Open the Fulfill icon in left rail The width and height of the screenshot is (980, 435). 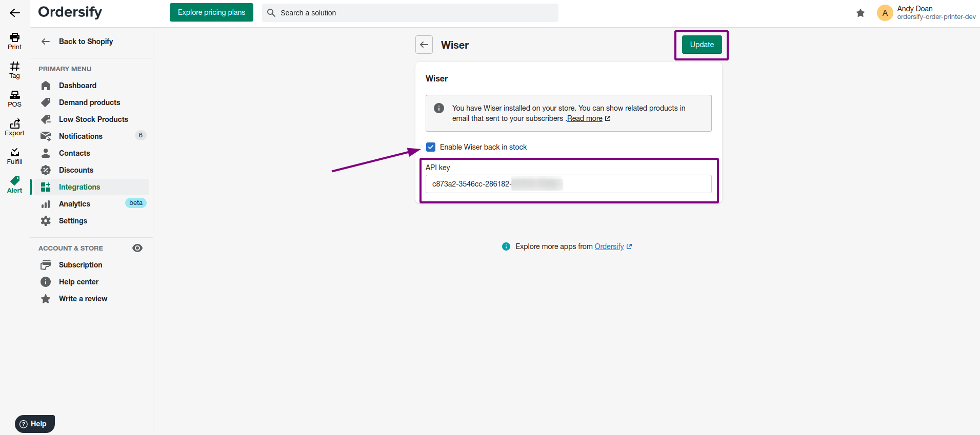(x=14, y=156)
